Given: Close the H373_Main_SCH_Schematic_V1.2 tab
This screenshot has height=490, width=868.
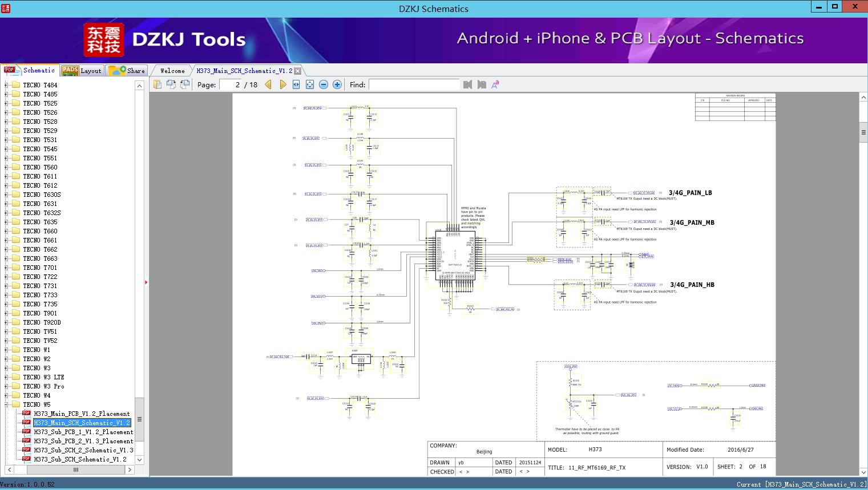Looking at the screenshot, I should [x=297, y=71].
